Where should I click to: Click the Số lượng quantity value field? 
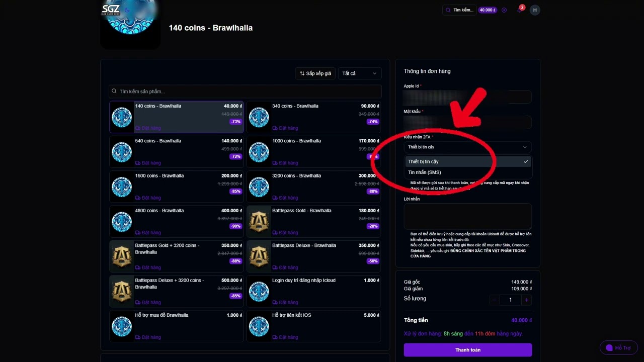(510, 300)
